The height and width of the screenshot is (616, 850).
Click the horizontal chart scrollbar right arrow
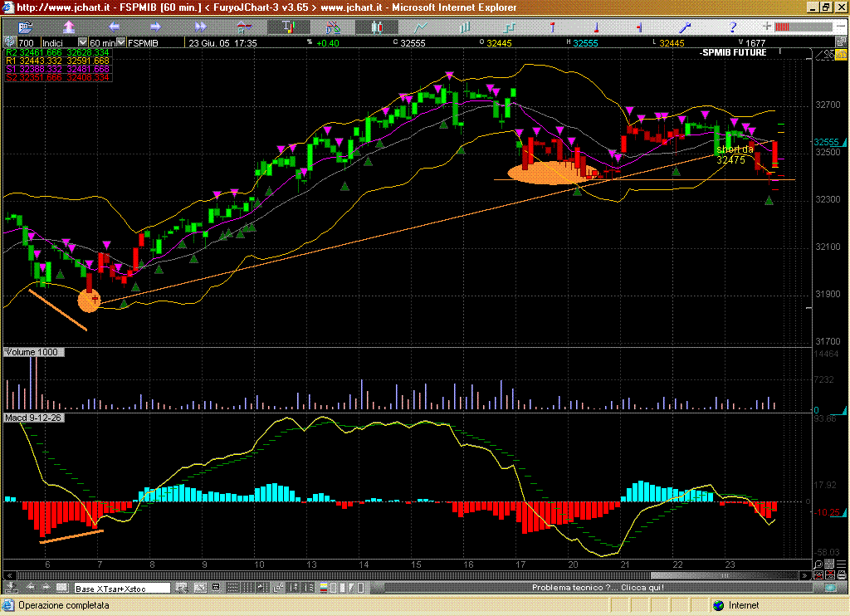point(804,574)
